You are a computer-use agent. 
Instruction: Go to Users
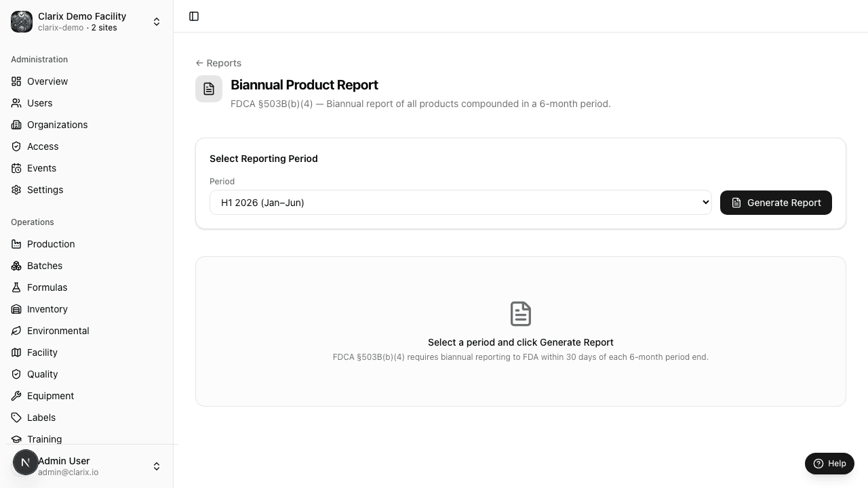(87, 103)
